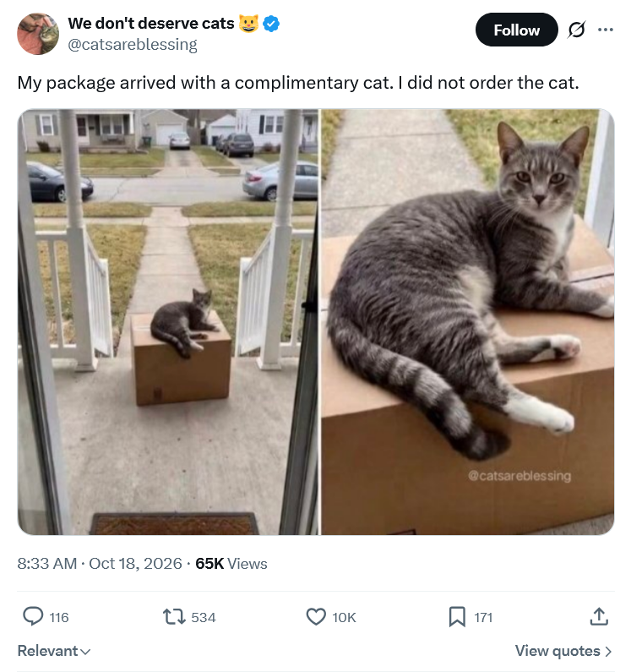
Task: Click the 8:33 AM Oct 18 timestamp
Action: coord(100,563)
